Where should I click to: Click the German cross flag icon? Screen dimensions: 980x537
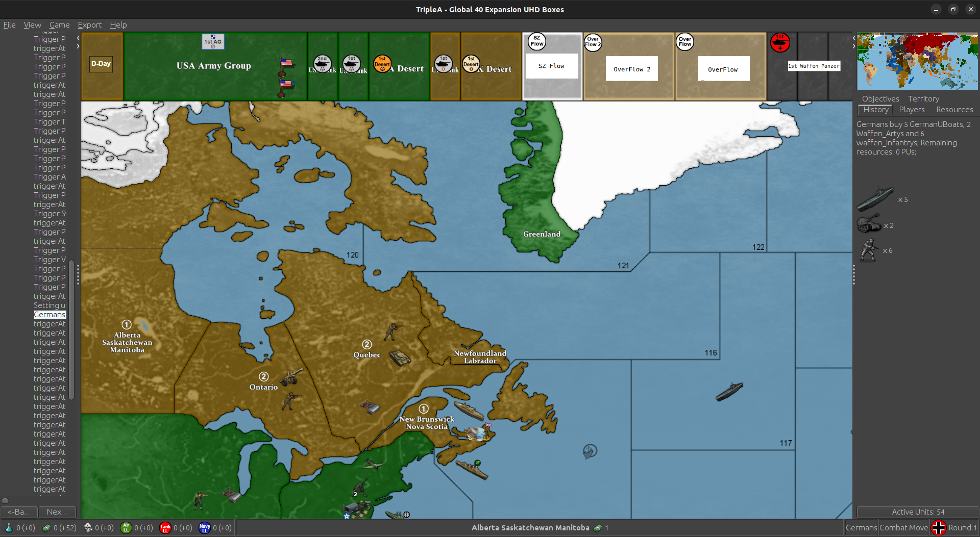(938, 528)
